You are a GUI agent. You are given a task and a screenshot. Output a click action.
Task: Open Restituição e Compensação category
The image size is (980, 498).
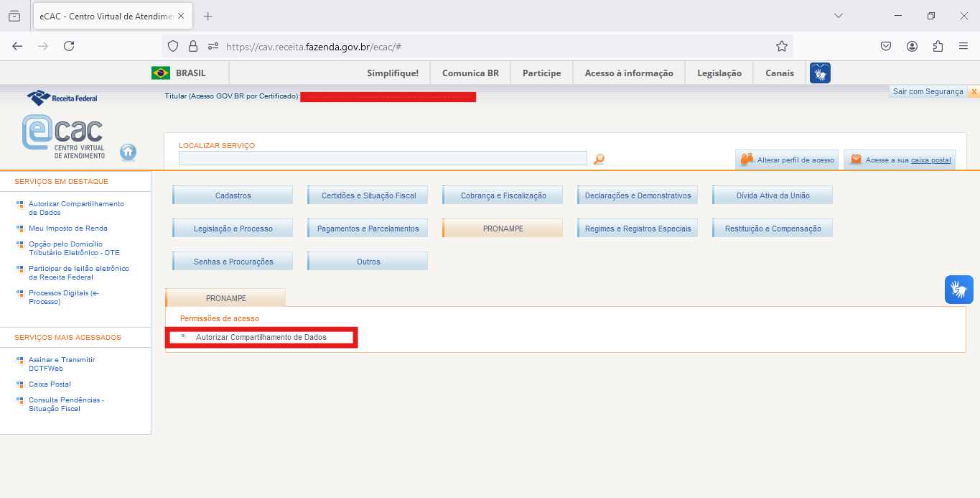tap(773, 229)
